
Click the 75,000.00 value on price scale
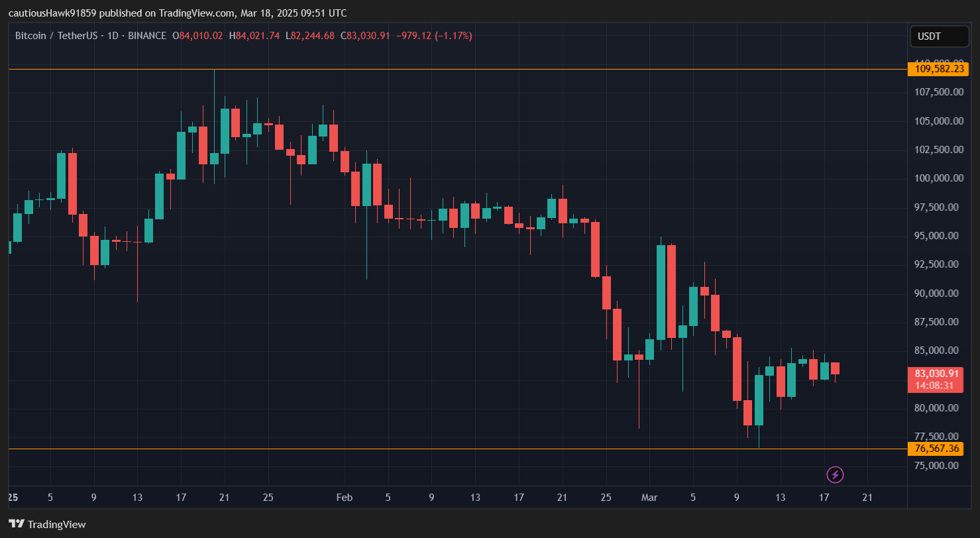click(936, 465)
